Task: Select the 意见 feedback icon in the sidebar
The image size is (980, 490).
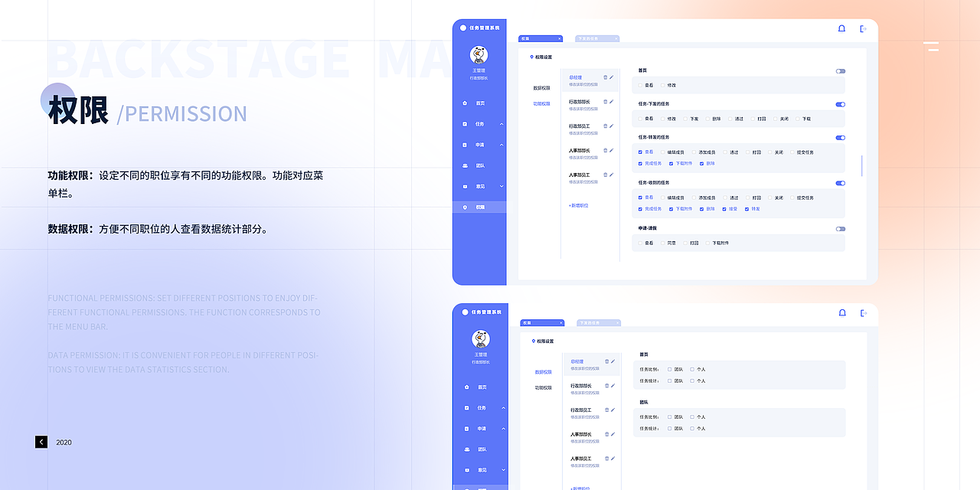Action: coord(465,185)
